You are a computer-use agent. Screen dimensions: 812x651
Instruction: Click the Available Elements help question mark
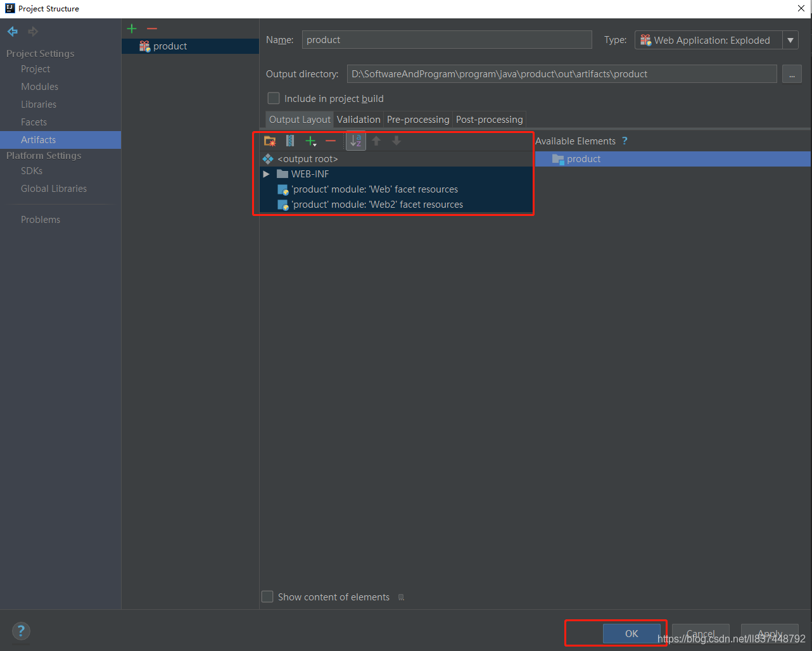625,141
